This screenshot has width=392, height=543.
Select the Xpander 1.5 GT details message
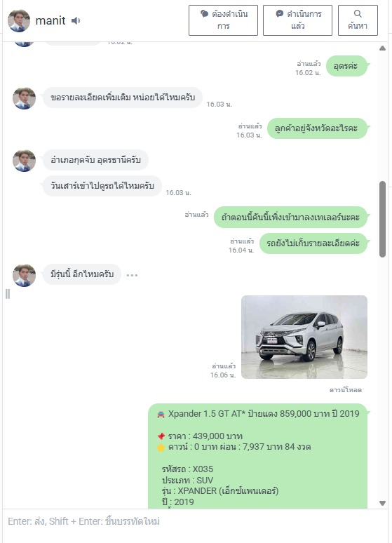257,456
